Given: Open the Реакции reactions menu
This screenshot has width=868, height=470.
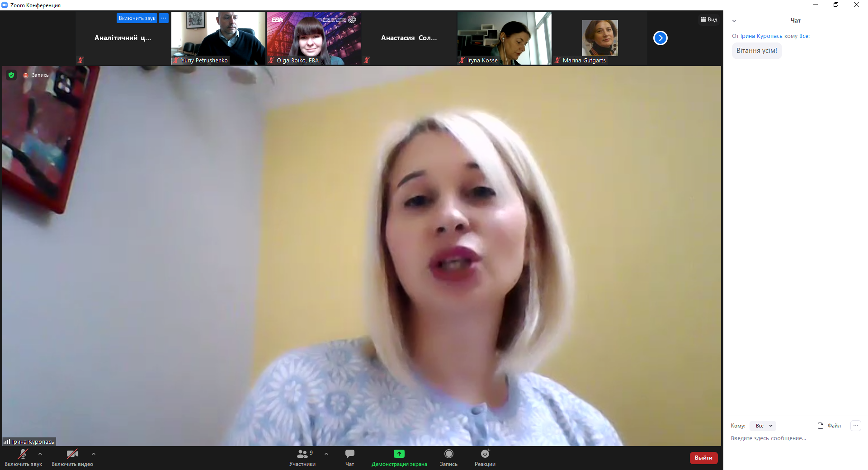Looking at the screenshot, I should point(485,458).
